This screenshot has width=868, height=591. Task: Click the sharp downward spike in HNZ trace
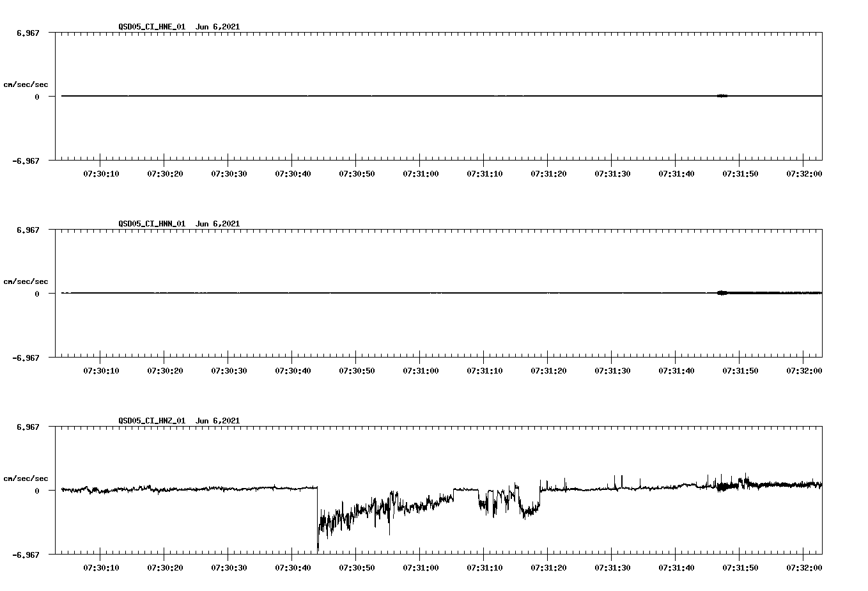(318, 519)
